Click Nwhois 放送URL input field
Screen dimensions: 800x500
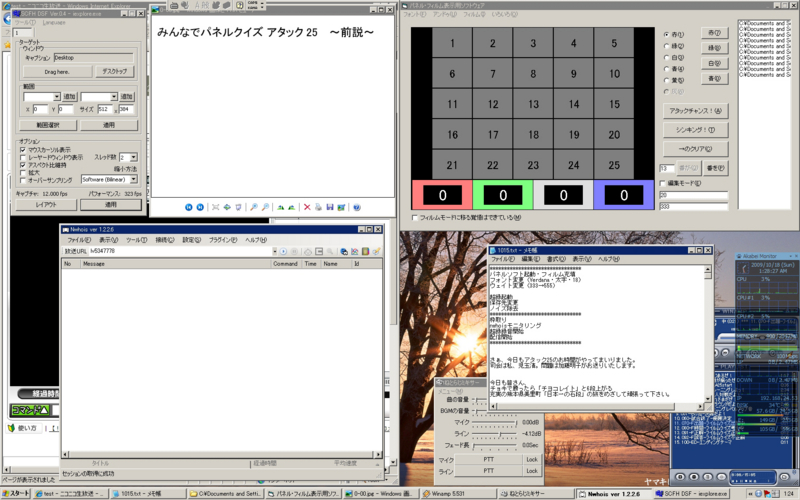pyautogui.click(x=180, y=252)
